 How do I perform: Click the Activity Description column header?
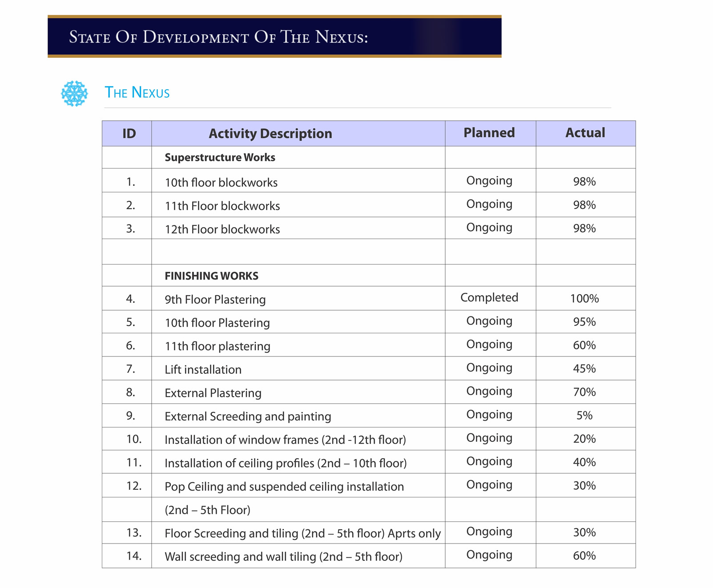click(270, 133)
